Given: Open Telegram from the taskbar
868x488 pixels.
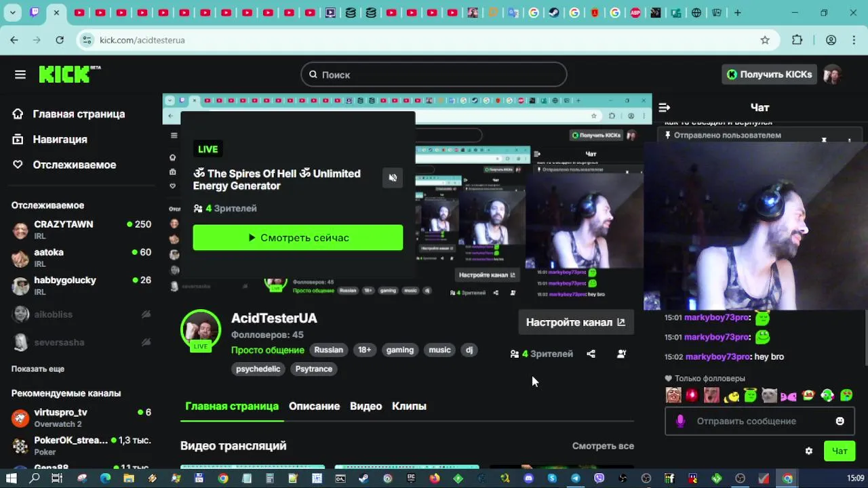Looking at the screenshot, I should [576, 478].
